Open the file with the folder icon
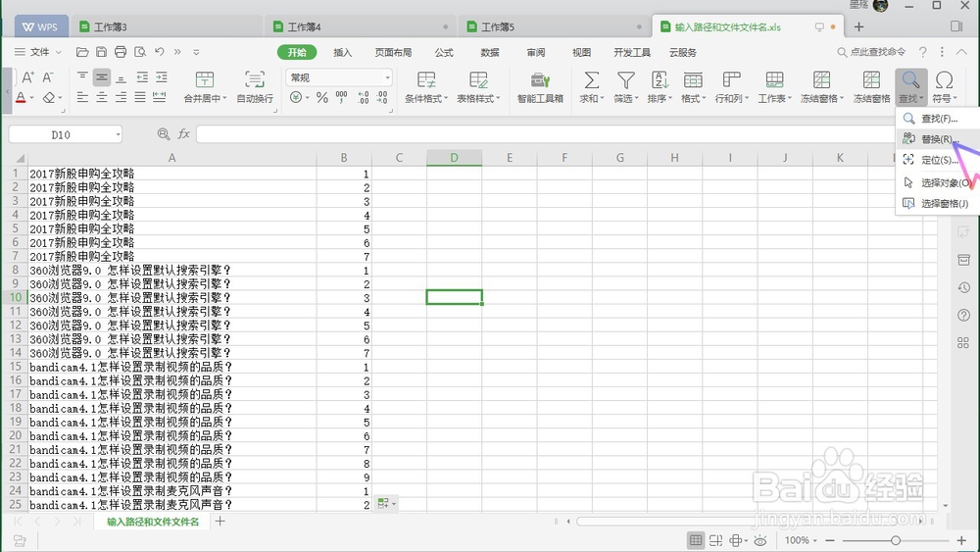 click(82, 52)
